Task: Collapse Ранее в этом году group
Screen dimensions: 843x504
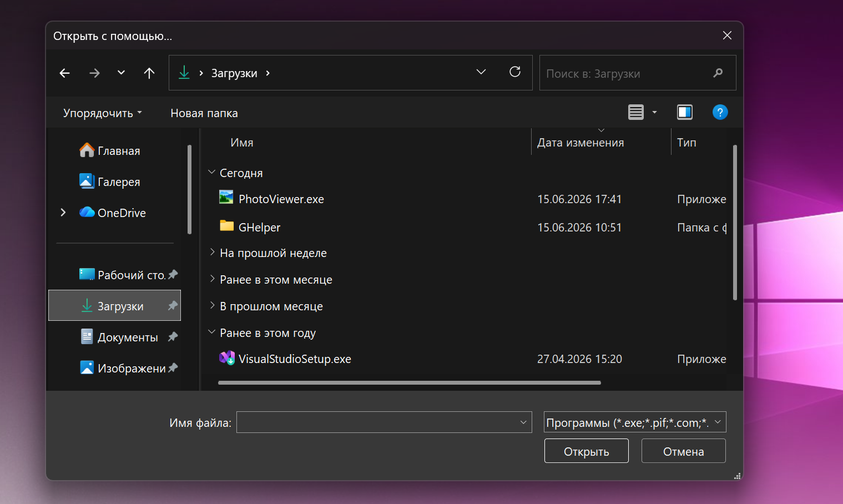Action: pos(211,332)
